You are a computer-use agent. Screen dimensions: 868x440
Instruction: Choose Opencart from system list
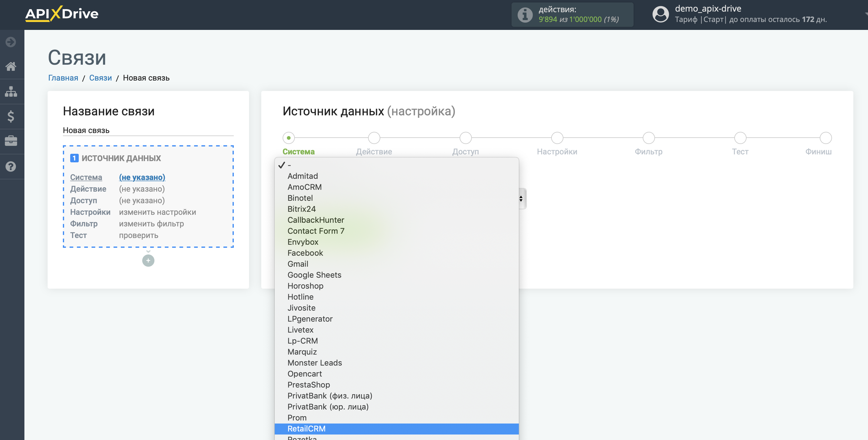pos(396,373)
